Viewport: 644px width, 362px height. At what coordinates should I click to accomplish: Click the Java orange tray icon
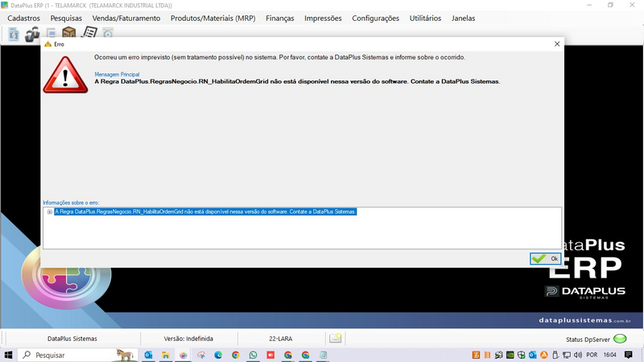[476, 355]
